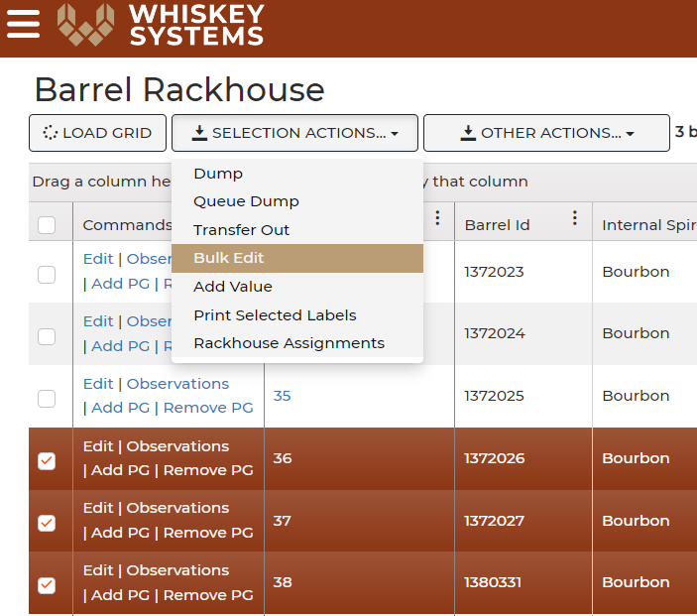Uncheck the row for barrel 1372026
697x616 pixels.
pyautogui.click(x=47, y=461)
